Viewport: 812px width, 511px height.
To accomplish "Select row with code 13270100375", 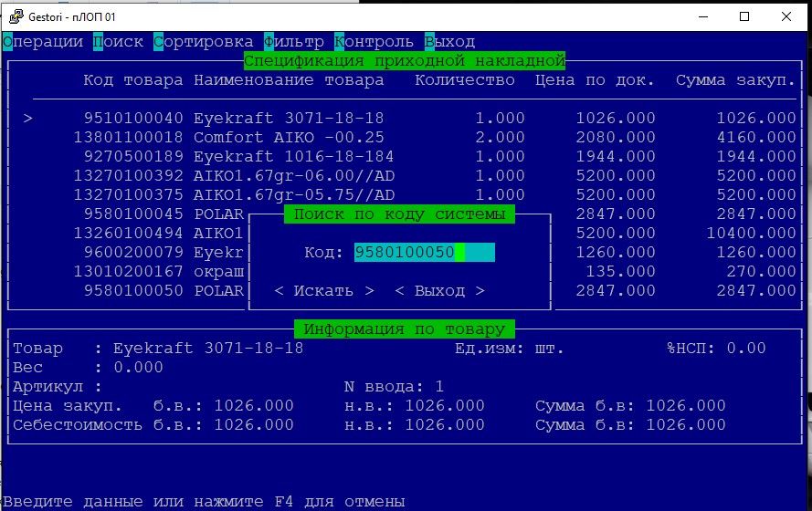I will coord(409,194).
